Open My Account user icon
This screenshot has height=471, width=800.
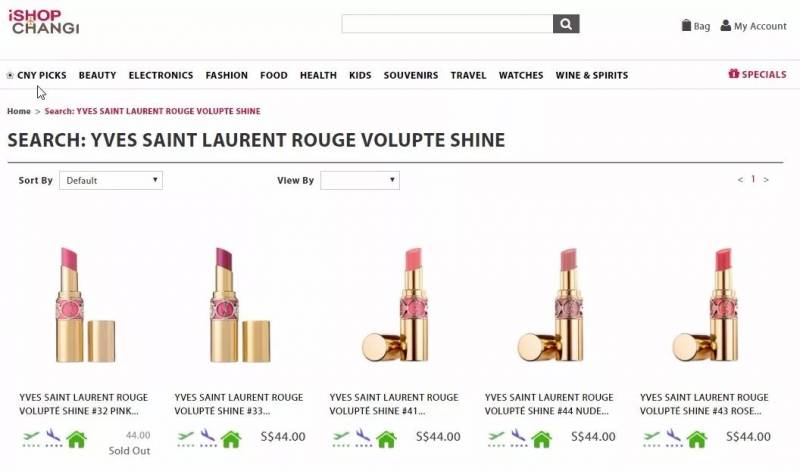pyautogui.click(x=726, y=26)
